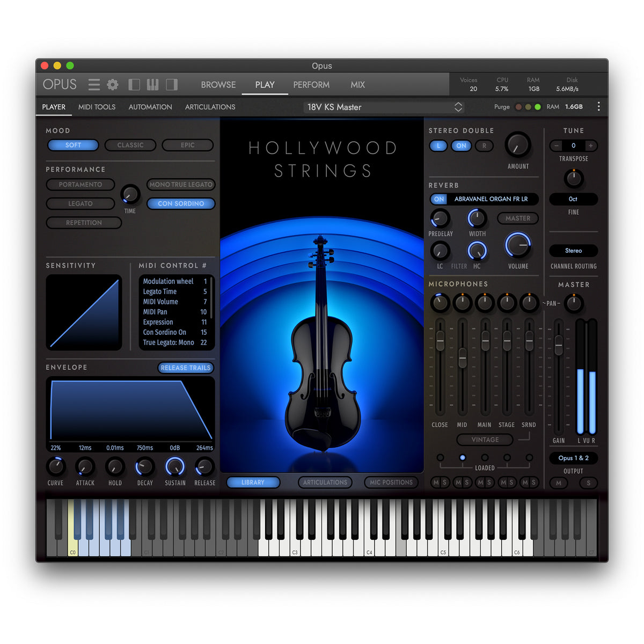644x644 pixels.
Task: Toggle the right side panel layout icon
Action: coord(172,85)
